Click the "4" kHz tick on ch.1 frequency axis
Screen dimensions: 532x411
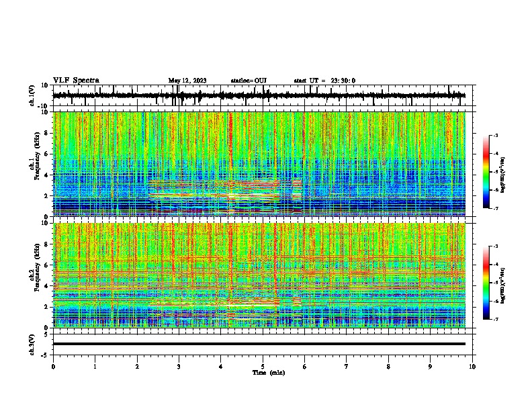[46, 175]
